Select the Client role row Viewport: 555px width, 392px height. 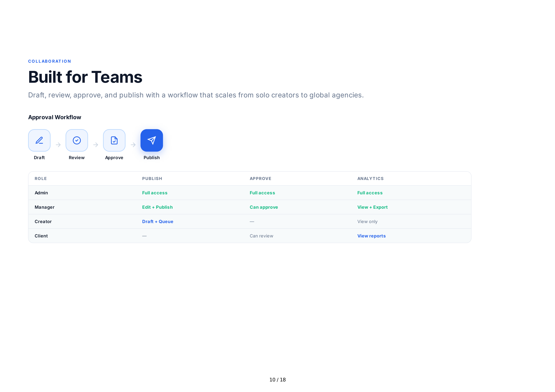pyautogui.click(x=250, y=236)
